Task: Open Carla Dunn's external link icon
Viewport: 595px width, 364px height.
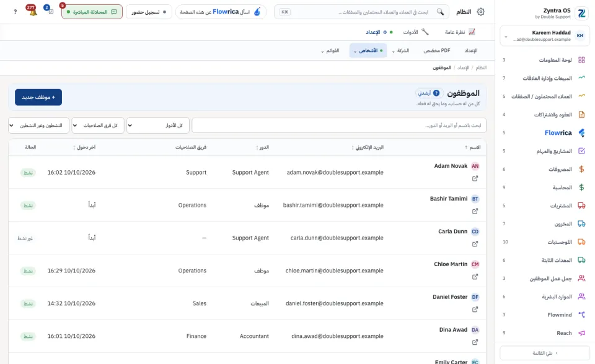Action: point(475,244)
